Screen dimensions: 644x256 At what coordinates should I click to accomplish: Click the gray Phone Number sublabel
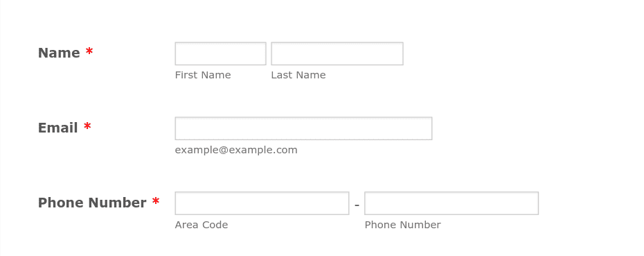tap(402, 225)
